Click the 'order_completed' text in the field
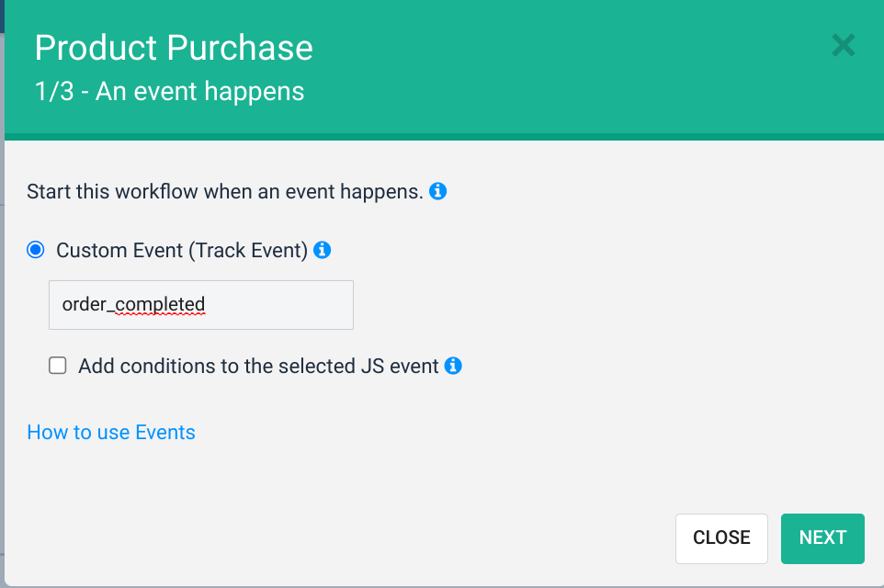The width and height of the screenshot is (884, 588). (x=133, y=304)
